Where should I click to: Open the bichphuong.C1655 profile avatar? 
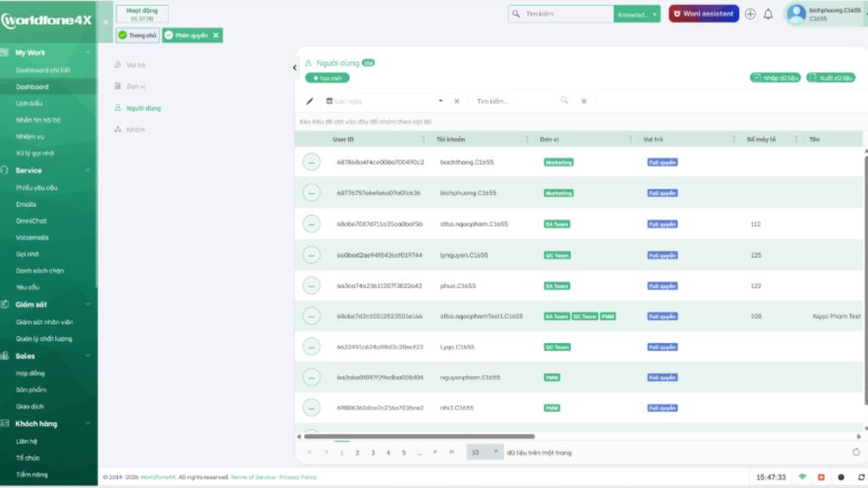coord(796,14)
